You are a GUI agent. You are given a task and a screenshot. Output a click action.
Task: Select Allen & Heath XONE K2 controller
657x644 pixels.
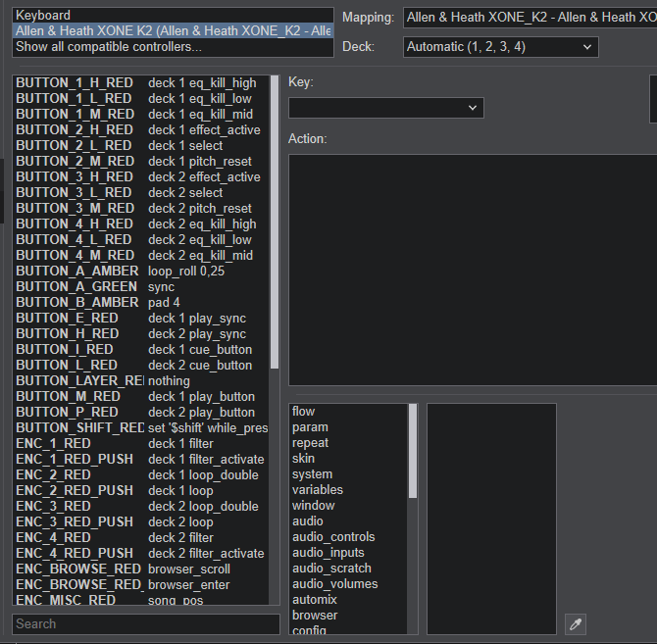click(173, 31)
